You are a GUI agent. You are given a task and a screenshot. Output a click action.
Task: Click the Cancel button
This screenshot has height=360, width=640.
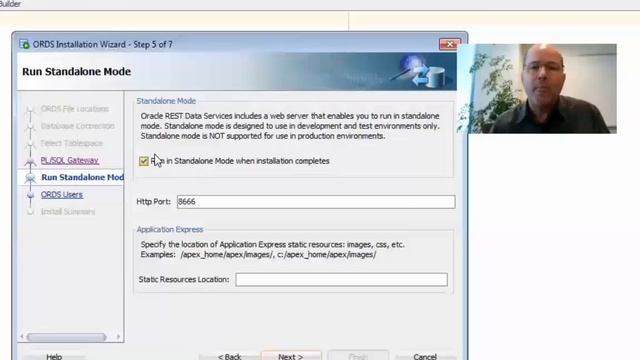pyautogui.click(x=425, y=356)
